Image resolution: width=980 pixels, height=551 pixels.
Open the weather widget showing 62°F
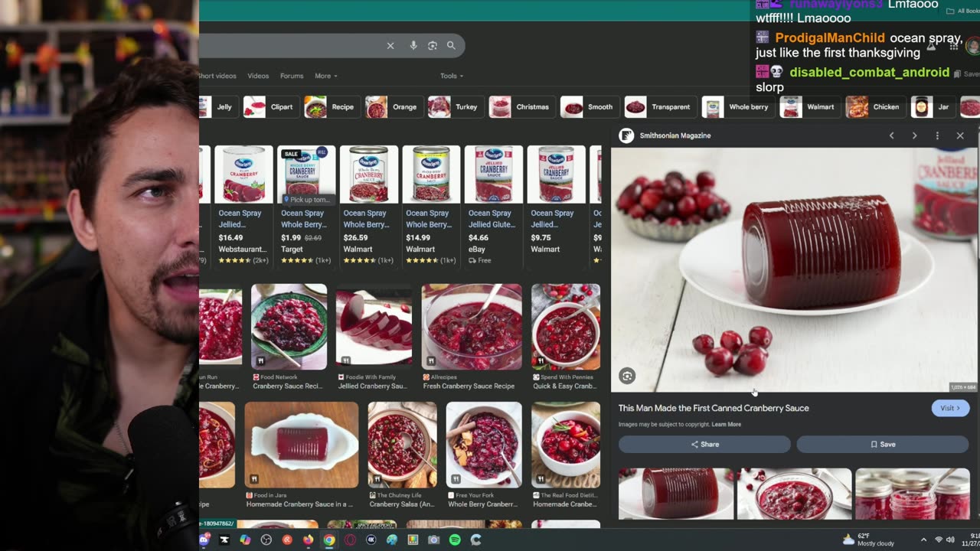pos(868,540)
